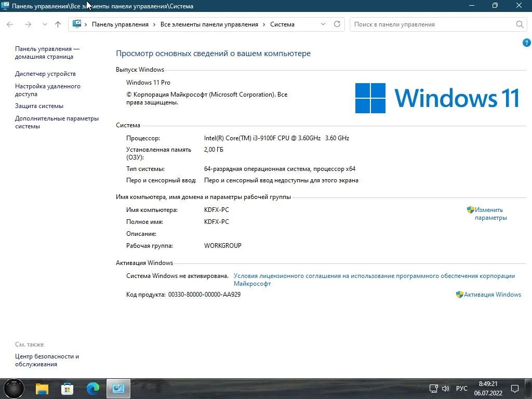
Task: Open Microsoft Store from the taskbar
Action: tap(67, 389)
